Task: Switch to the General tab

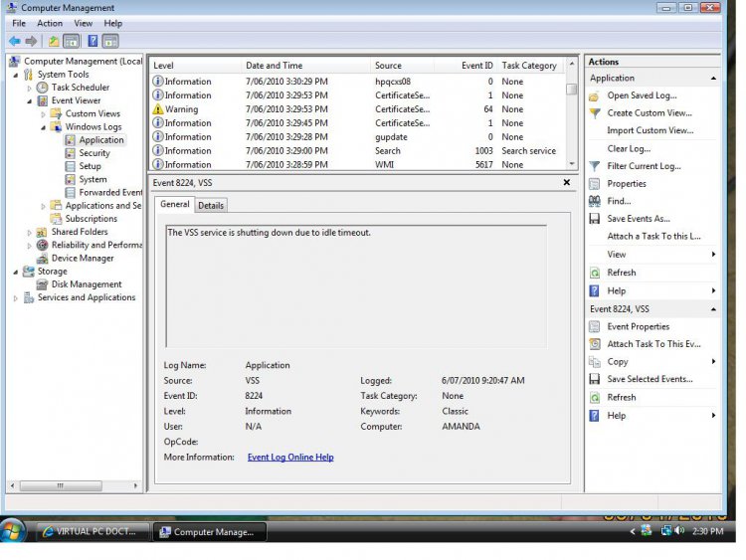Action: [x=175, y=205]
